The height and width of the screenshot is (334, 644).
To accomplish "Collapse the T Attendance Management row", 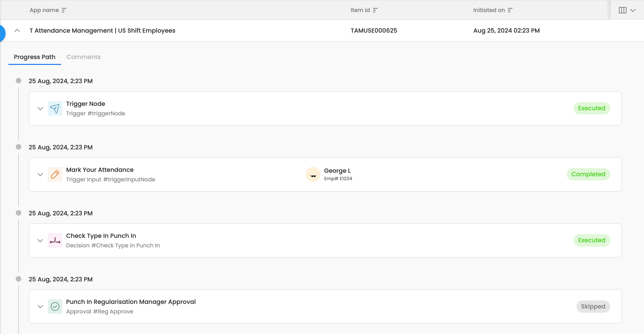I will [x=17, y=31].
